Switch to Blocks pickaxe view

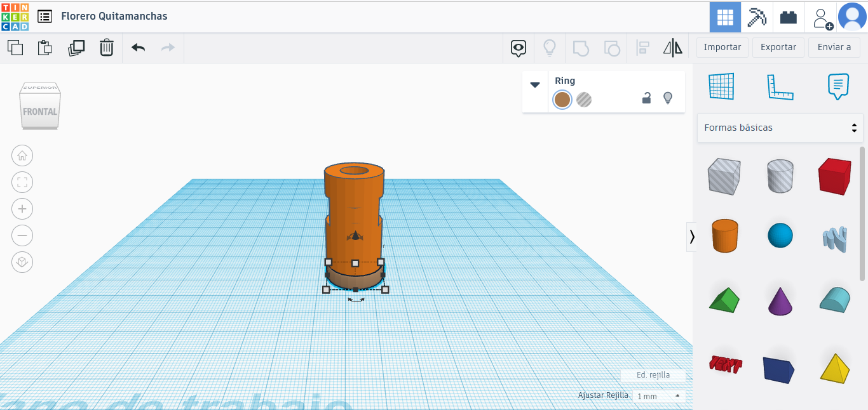[x=757, y=17]
